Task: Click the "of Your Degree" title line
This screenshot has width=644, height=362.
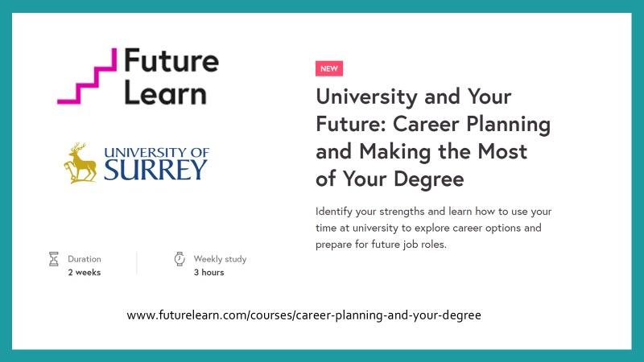Action: [390, 179]
